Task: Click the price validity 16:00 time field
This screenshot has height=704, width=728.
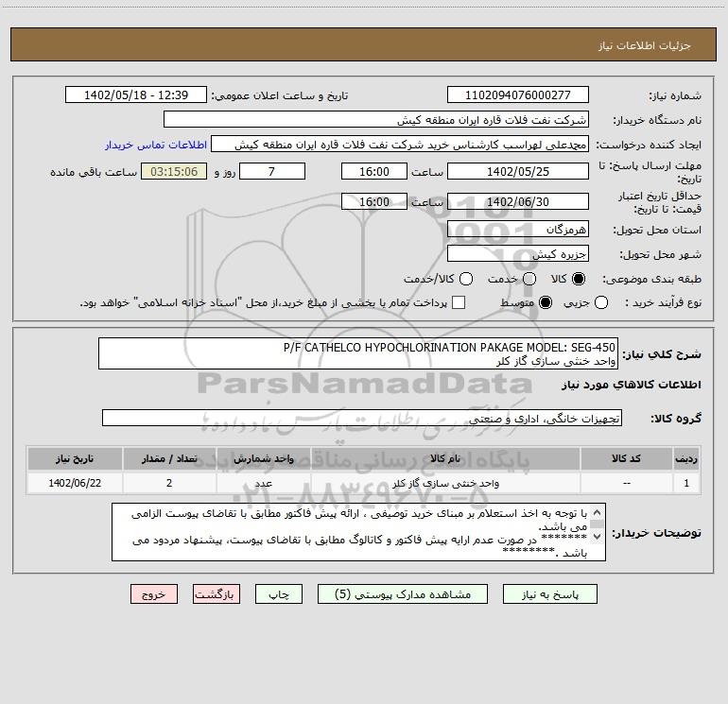Action: click(374, 201)
